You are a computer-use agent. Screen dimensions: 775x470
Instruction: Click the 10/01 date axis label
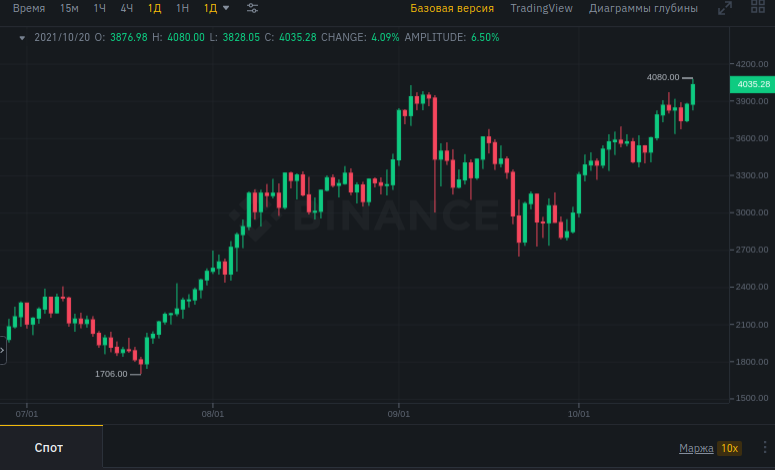[x=579, y=414]
